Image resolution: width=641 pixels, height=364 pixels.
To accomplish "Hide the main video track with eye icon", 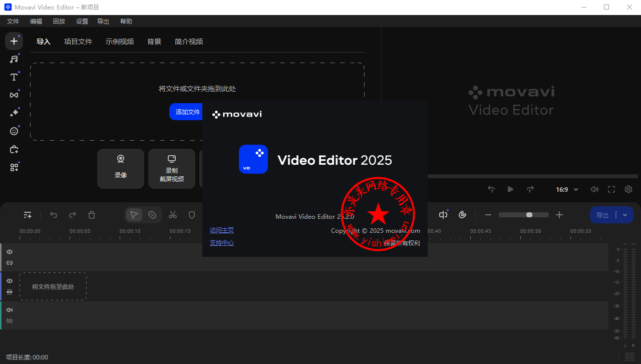I will point(10,281).
